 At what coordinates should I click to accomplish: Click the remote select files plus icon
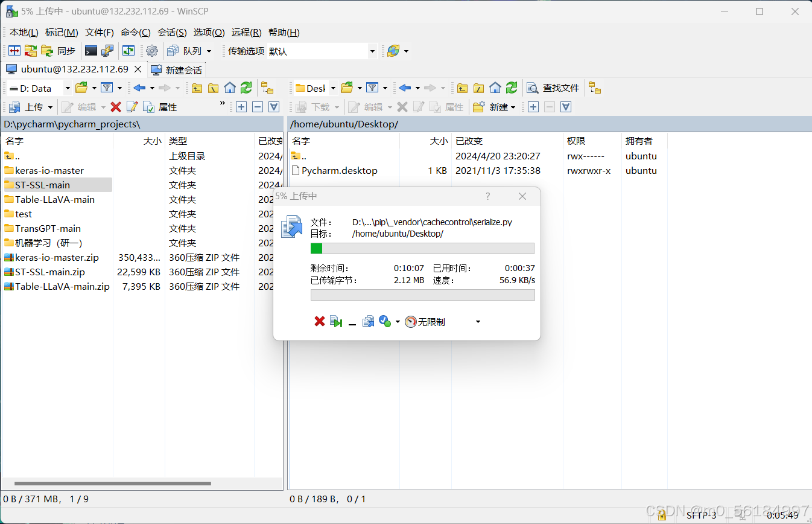[x=533, y=107]
